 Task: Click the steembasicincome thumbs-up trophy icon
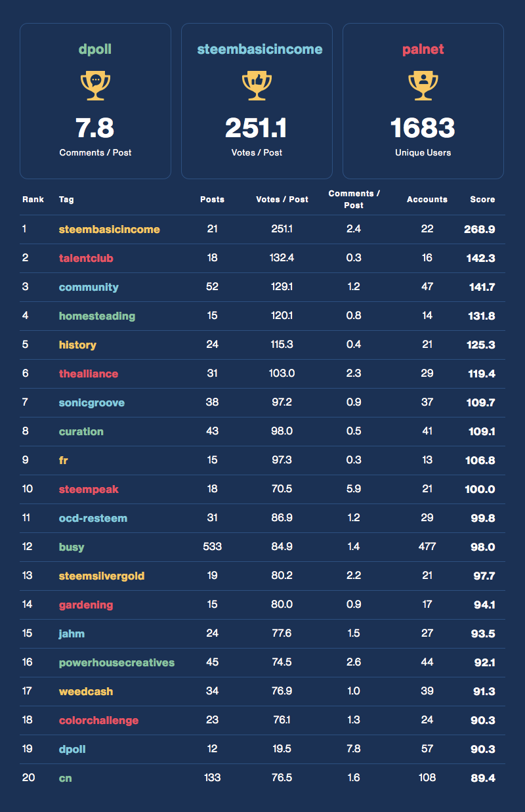tap(257, 86)
